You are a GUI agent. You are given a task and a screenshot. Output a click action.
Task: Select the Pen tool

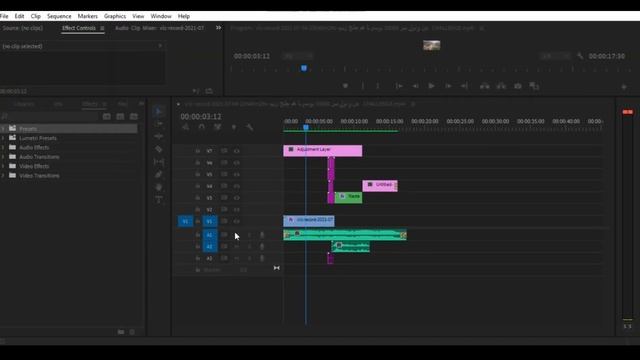click(x=159, y=174)
